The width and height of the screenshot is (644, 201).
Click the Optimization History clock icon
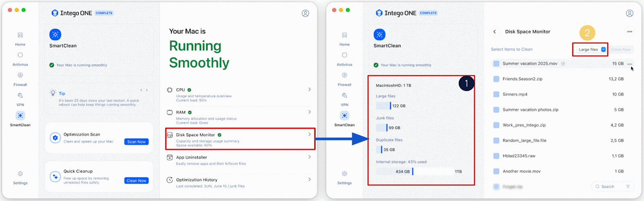[170, 180]
